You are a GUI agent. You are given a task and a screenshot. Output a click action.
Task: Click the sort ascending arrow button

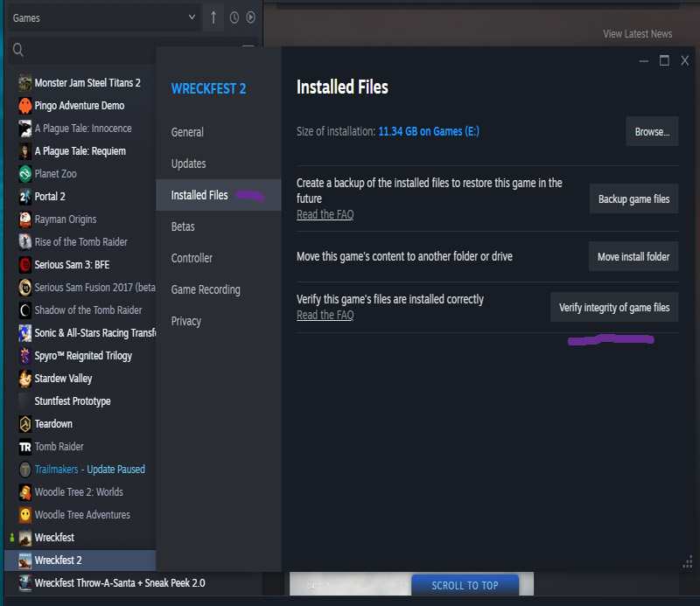[213, 17]
